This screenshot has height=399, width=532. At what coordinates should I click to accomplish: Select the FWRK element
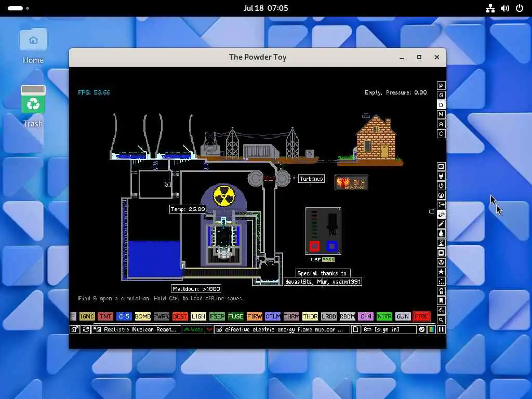coord(162,316)
